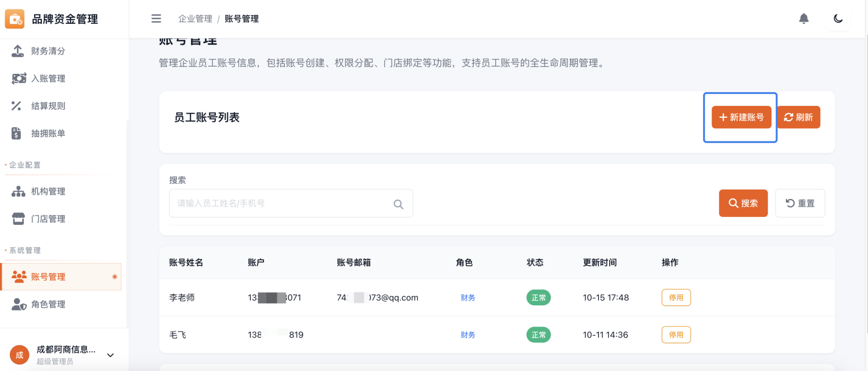Click the notification bell icon
The image size is (868, 371).
(x=803, y=19)
